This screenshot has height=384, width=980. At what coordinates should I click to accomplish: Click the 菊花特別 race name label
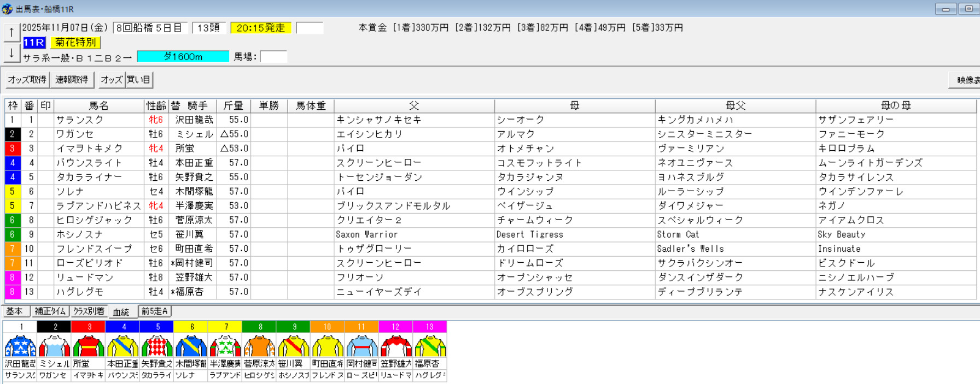coord(76,43)
